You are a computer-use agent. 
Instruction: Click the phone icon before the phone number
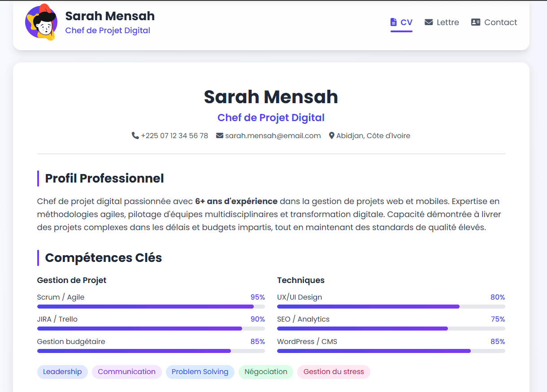coord(135,135)
